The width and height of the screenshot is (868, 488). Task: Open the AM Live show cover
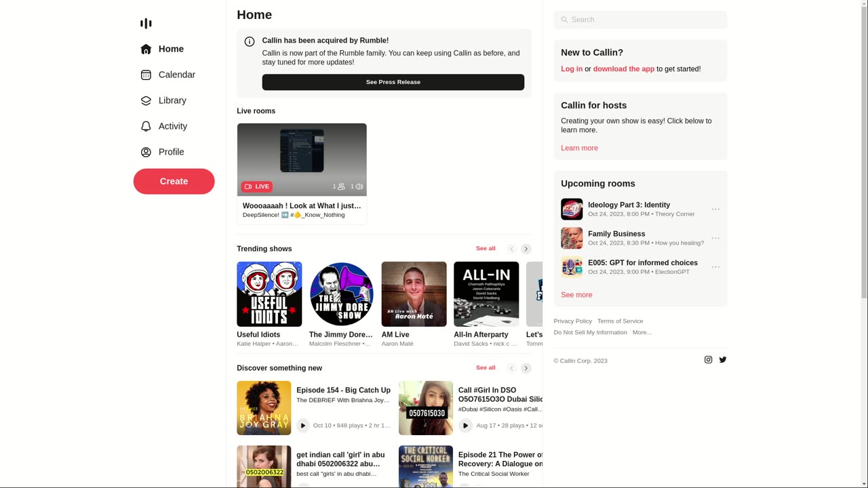[414, 294]
